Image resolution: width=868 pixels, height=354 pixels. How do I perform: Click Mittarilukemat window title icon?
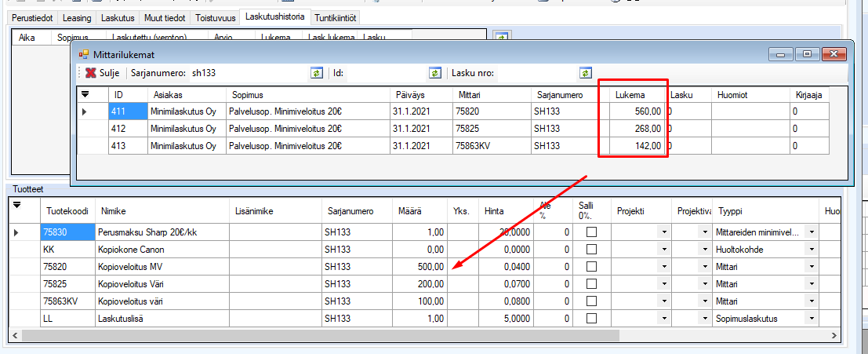(x=84, y=54)
